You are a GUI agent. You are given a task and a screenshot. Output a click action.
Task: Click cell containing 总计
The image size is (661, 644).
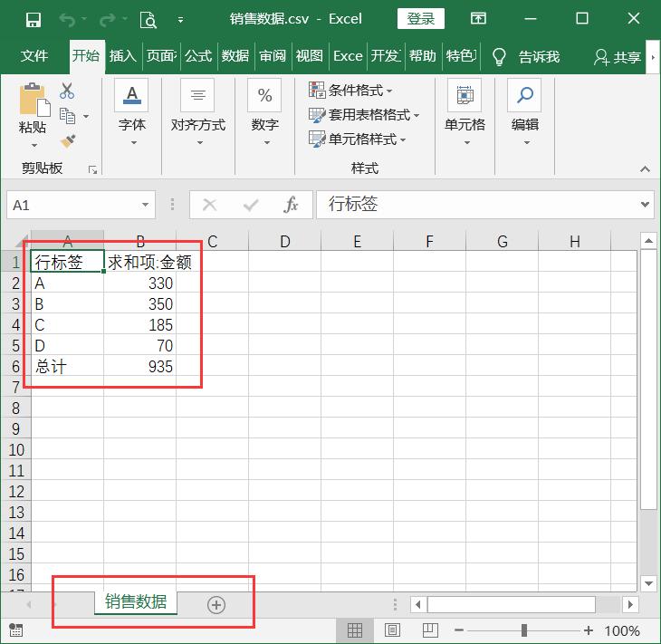coord(67,366)
